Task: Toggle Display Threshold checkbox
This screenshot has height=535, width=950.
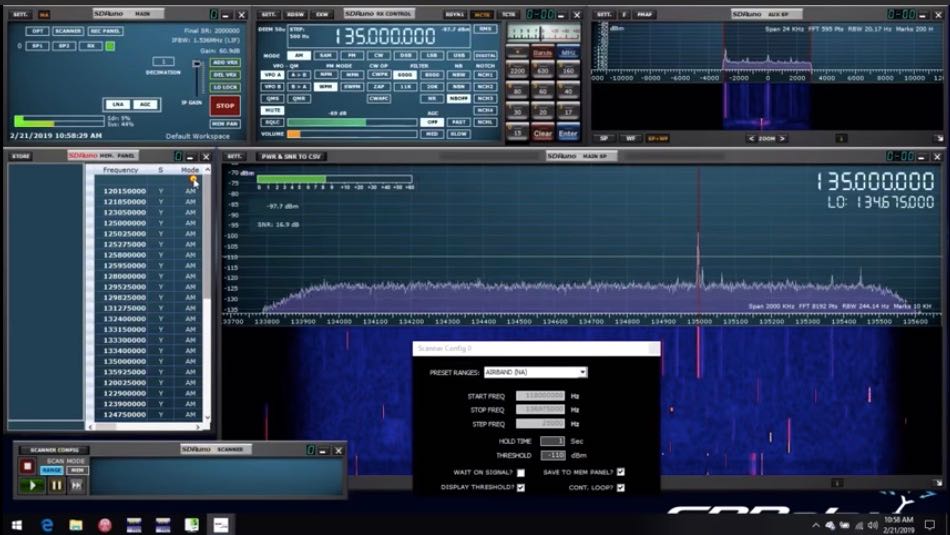Action: tap(521, 487)
